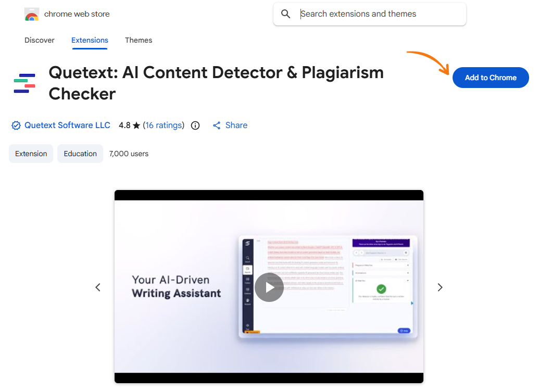Image resolution: width=551 pixels, height=392 pixels.
Task: Open the Themes tab
Action: point(139,41)
